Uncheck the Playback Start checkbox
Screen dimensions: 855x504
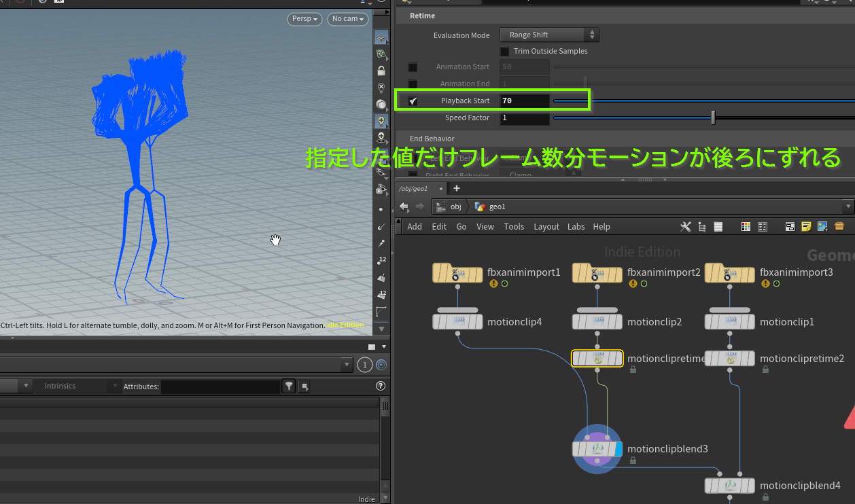[413, 101]
